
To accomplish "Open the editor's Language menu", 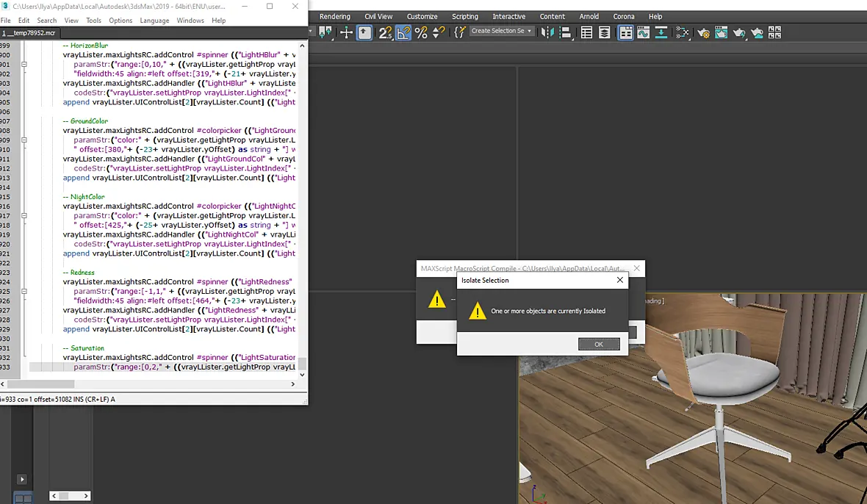I will point(154,21).
